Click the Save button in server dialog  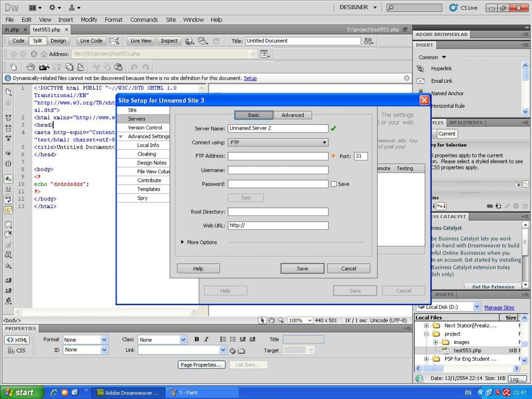click(302, 269)
